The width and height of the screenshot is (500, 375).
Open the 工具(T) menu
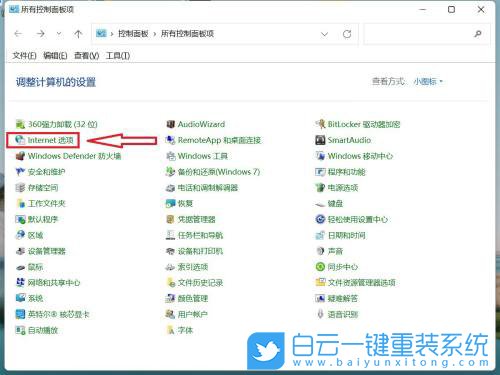pyautogui.click(x=118, y=56)
